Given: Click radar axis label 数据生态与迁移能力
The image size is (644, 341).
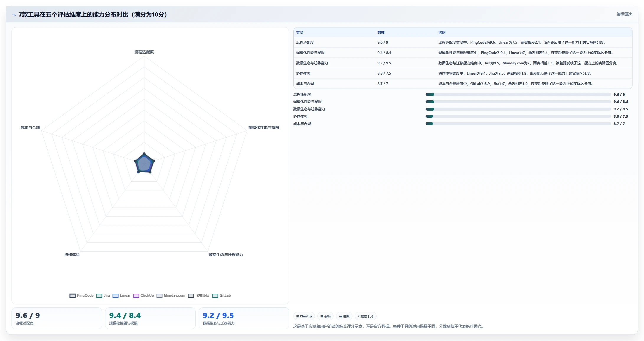Looking at the screenshot, I should point(226,255).
